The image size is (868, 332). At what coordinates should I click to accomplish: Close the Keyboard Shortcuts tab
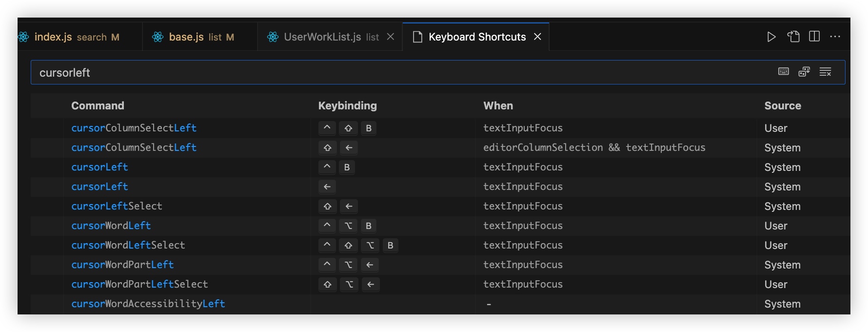(x=537, y=37)
